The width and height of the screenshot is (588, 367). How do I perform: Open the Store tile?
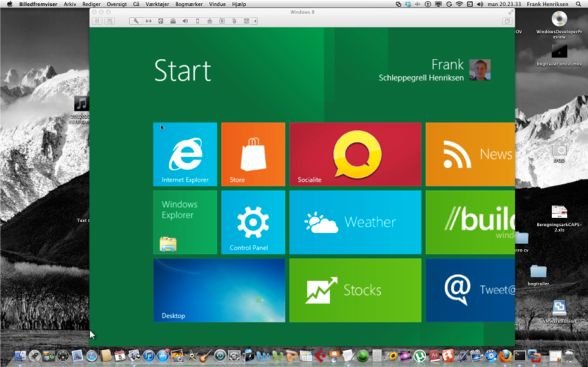(x=253, y=154)
